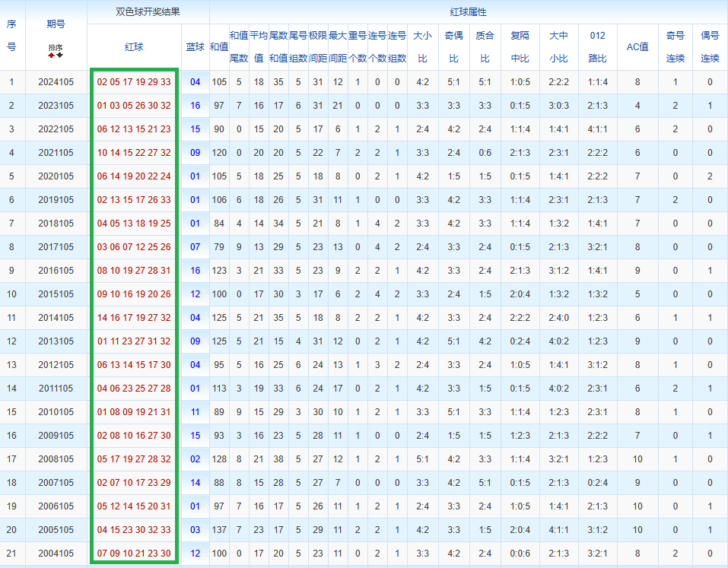
Task: Select the AC值 column header
Action: pos(637,47)
